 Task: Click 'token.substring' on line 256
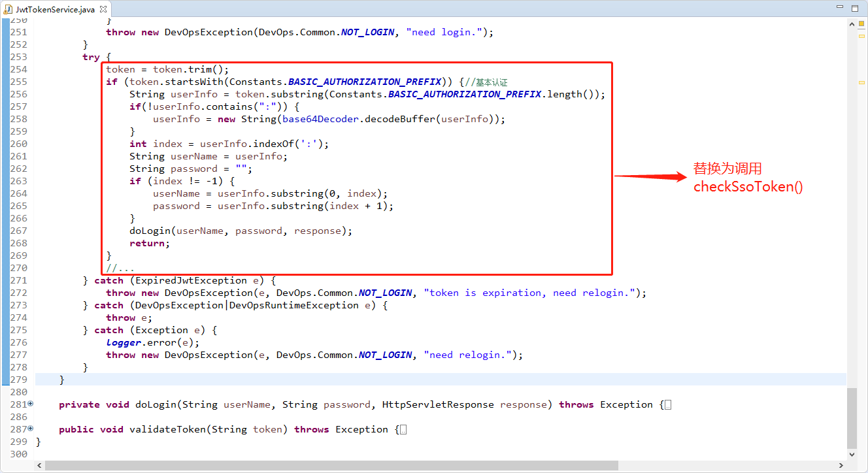point(279,94)
